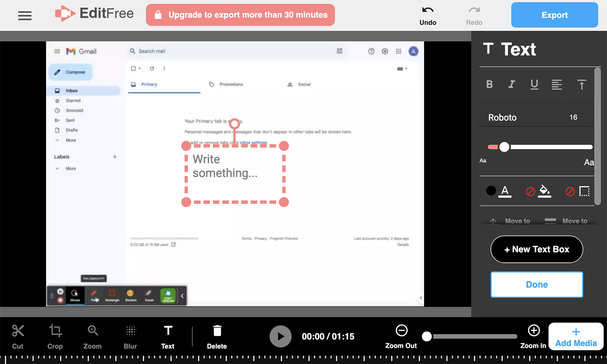Image resolution: width=607 pixels, height=364 pixels.
Task: Toggle underline text formatting
Action: pyautogui.click(x=534, y=85)
